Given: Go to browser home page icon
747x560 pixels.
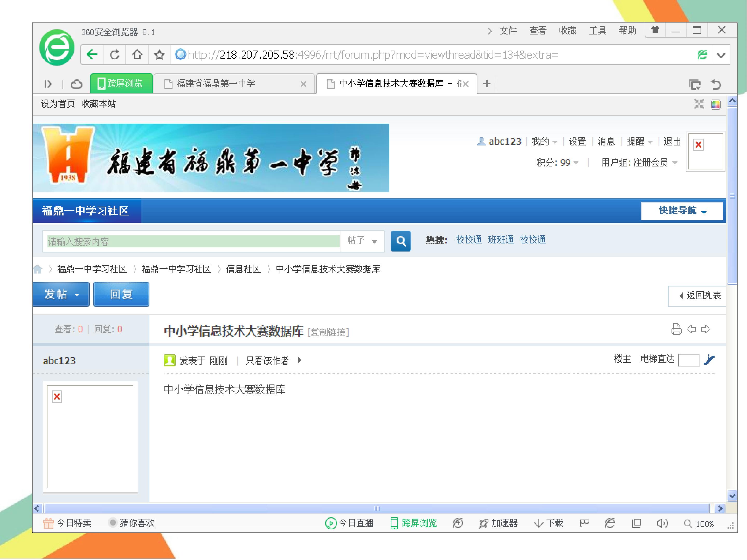Looking at the screenshot, I should point(137,54).
